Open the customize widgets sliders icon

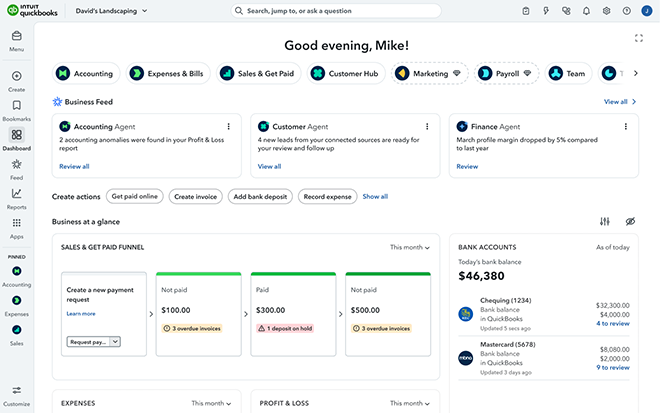605,221
